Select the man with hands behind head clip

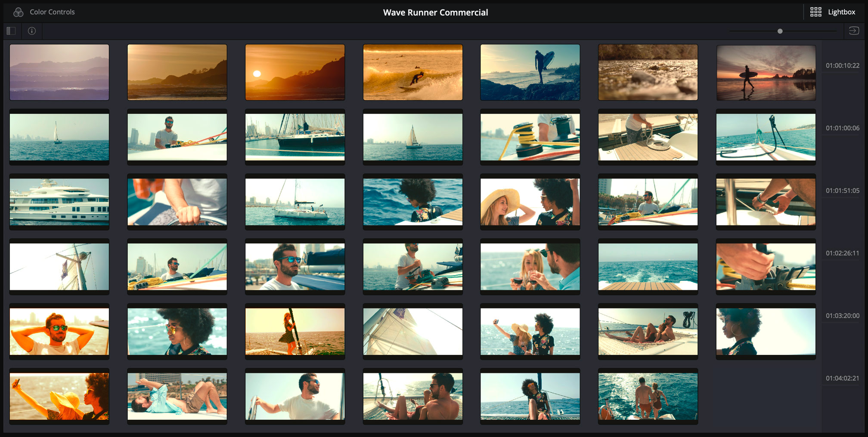pos(59,331)
